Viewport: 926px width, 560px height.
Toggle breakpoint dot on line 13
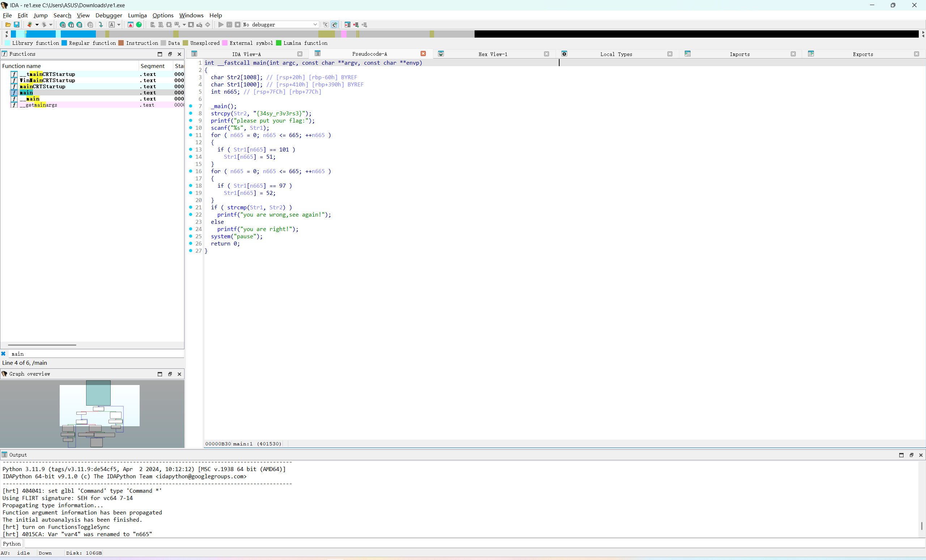[191, 149]
